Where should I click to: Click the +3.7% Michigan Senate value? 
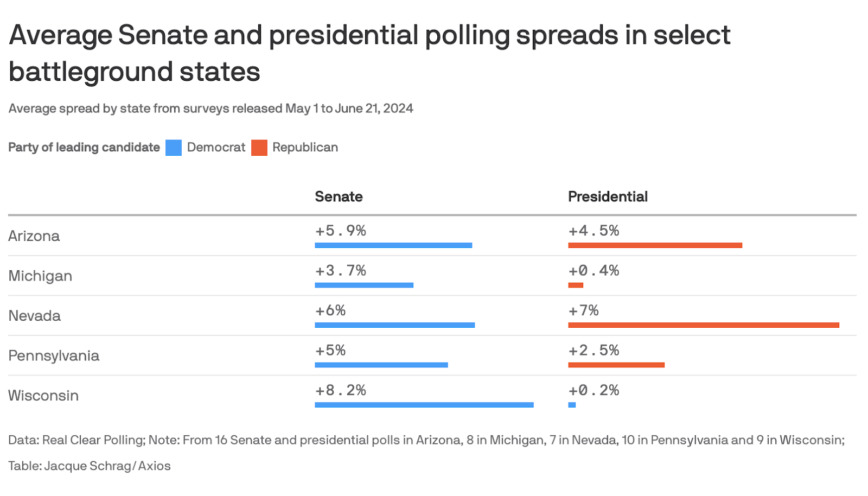pyautogui.click(x=341, y=270)
